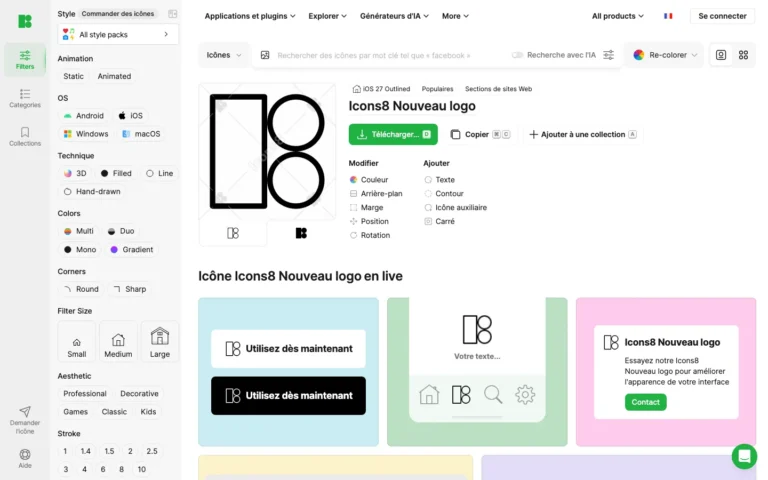768x480 pixels.
Task: Click the Icons8 green logo
Action: 24,22
